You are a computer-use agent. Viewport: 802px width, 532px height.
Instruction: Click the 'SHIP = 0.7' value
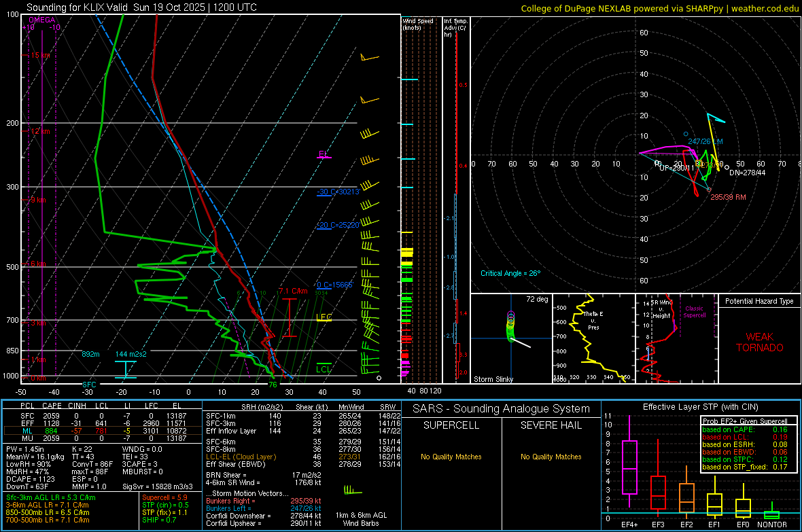click(x=158, y=520)
